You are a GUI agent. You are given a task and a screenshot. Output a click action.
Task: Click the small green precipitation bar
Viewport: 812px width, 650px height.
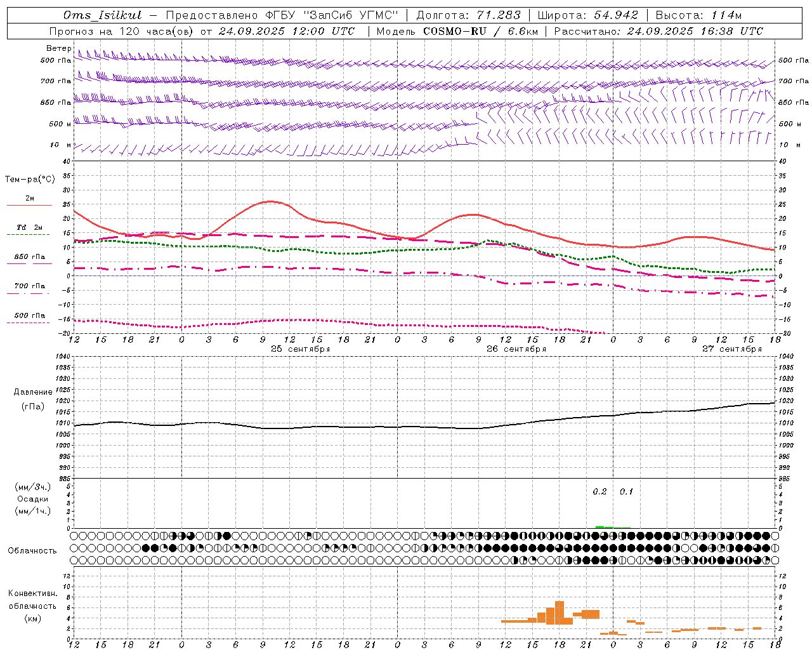(604, 527)
